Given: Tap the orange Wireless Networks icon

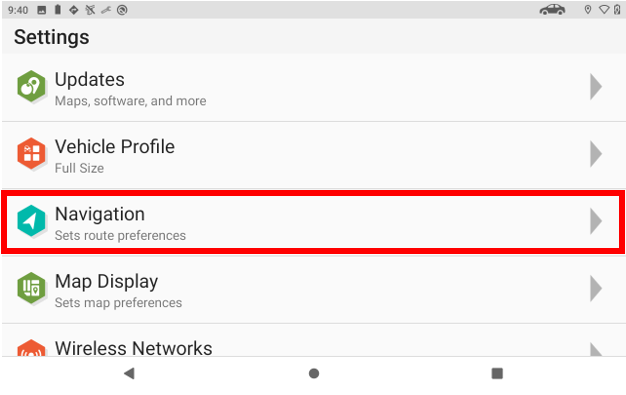Looking at the screenshot, I should pos(31,348).
